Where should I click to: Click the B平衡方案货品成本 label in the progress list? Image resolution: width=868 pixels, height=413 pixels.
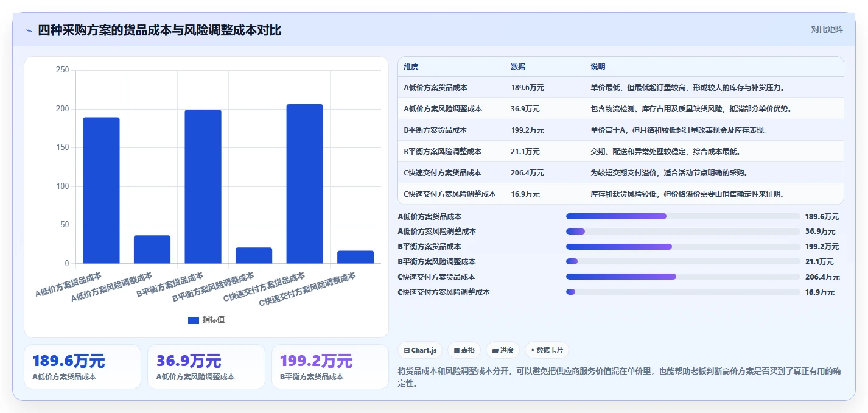click(x=429, y=247)
